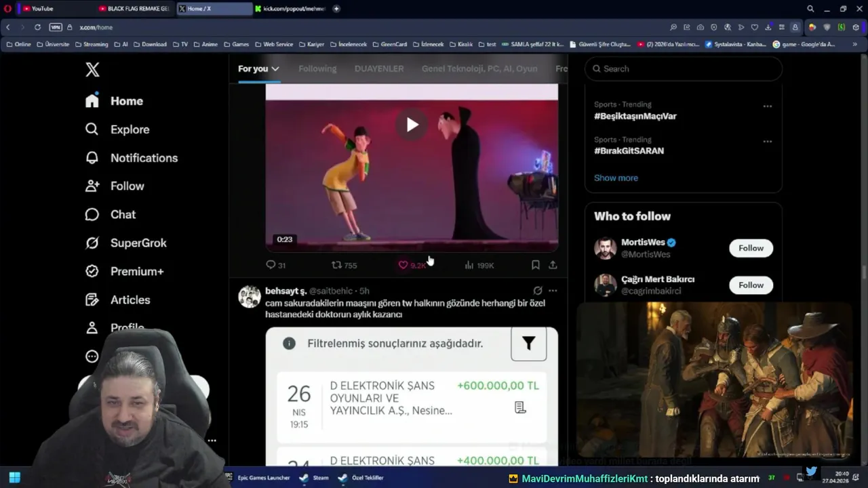This screenshot has width=868, height=488.
Task: Play the animated video in the post
Action: click(x=412, y=125)
